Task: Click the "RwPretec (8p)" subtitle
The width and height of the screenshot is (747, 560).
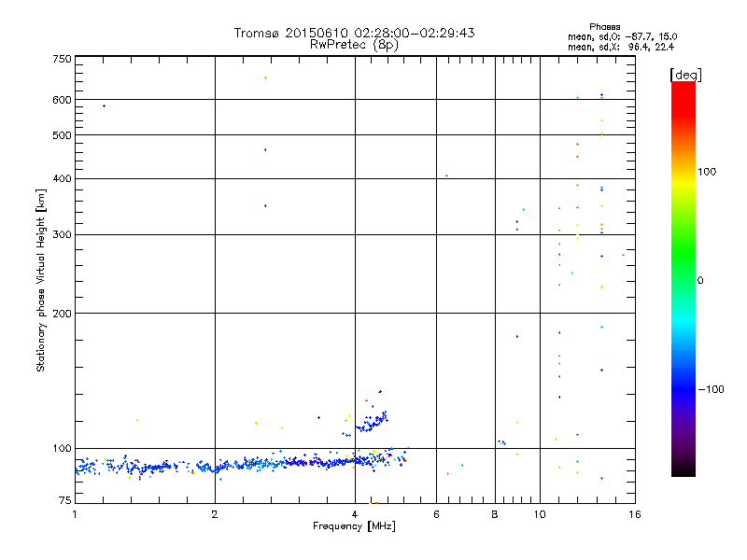Action: pos(354,45)
